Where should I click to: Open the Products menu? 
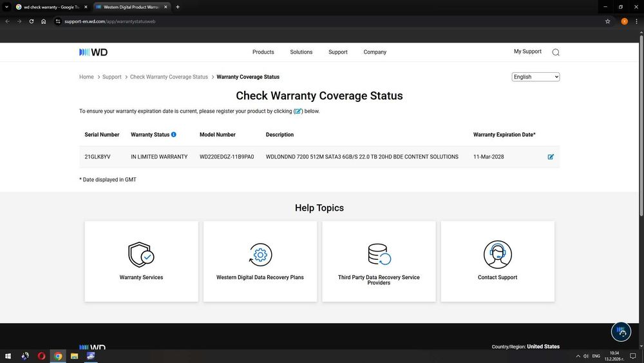coord(263,52)
